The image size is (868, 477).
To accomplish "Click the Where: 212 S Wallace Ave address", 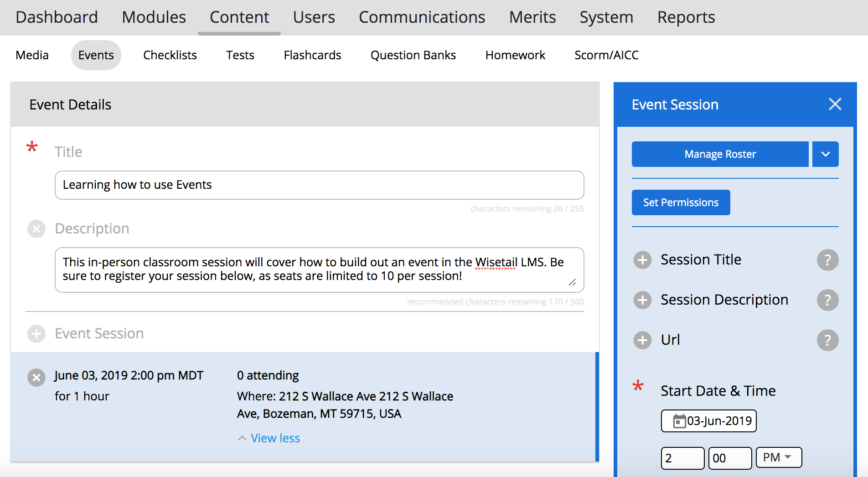I will click(x=345, y=405).
